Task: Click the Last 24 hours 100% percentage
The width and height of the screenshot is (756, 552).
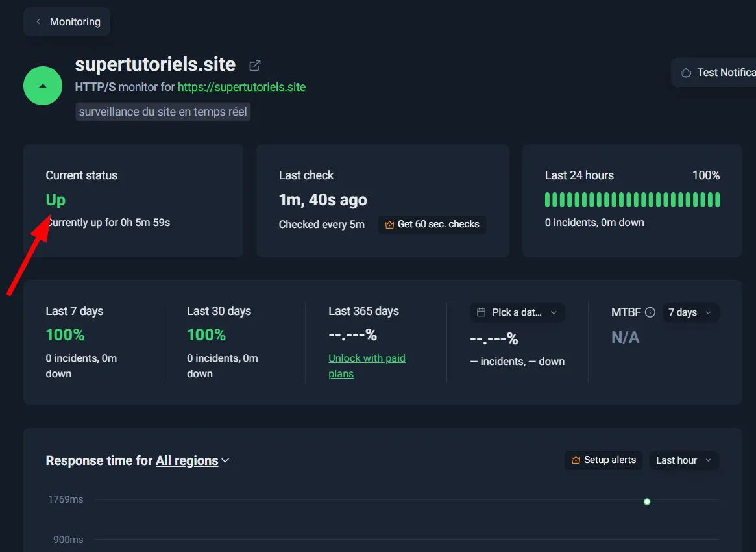Action: (x=706, y=175)
